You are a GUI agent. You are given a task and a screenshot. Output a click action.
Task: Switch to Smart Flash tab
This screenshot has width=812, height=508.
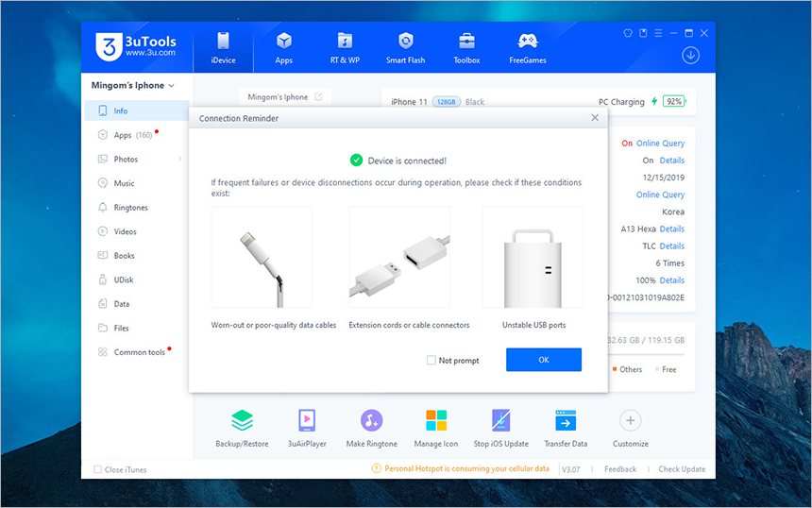405,47
